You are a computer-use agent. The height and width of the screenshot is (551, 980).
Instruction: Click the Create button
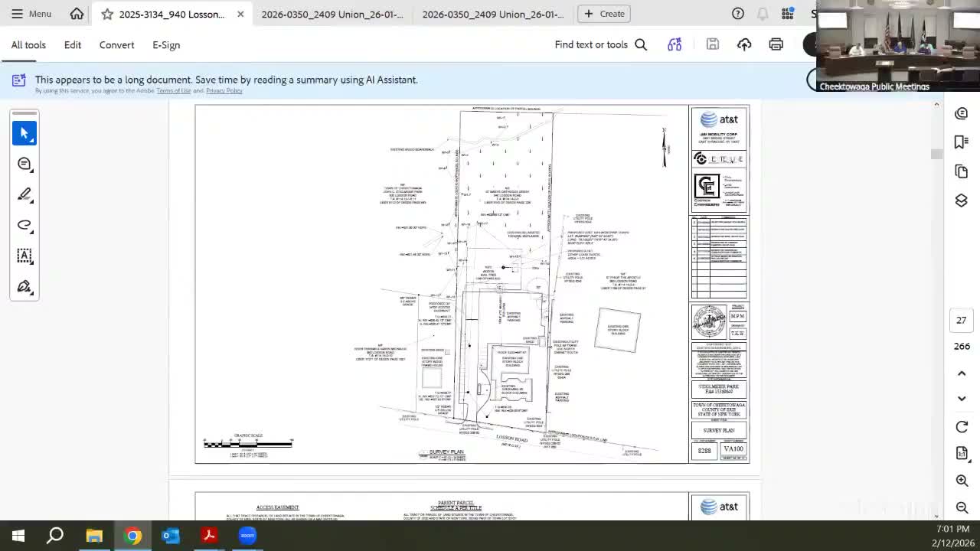point(604,14)
